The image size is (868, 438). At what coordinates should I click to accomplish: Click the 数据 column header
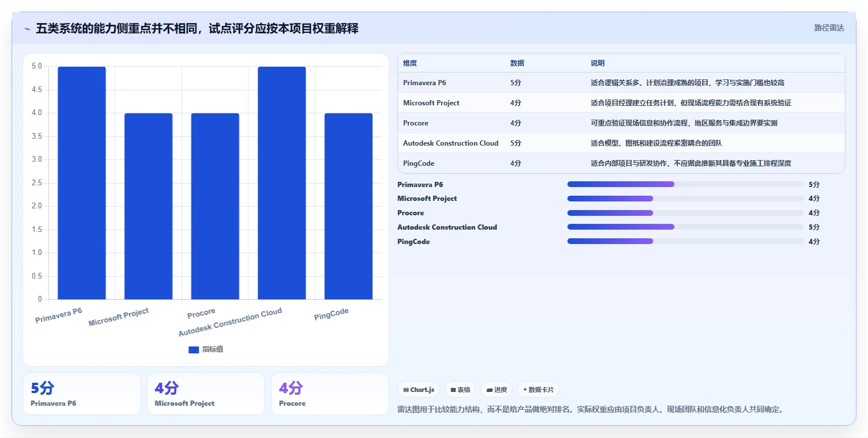[x=517, y=63]
